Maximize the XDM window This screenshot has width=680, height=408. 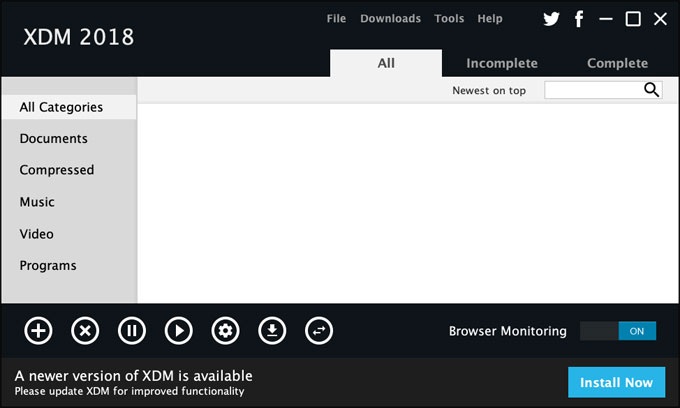633,19
